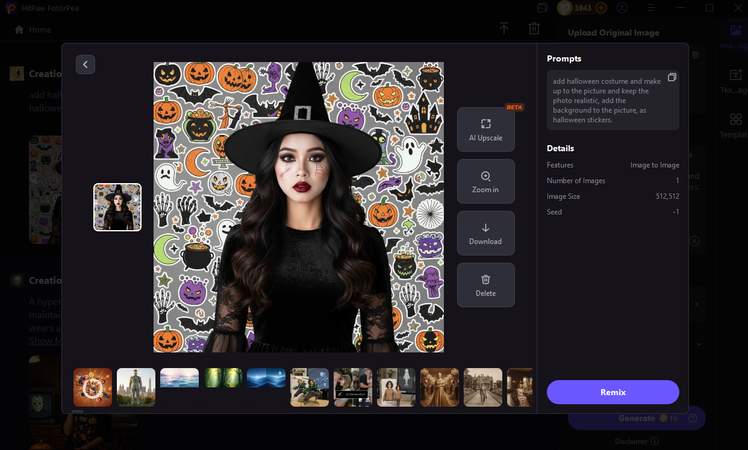Zoom in on the witch image
Viewport: 748px width, 450px height.
click(486, 182)
